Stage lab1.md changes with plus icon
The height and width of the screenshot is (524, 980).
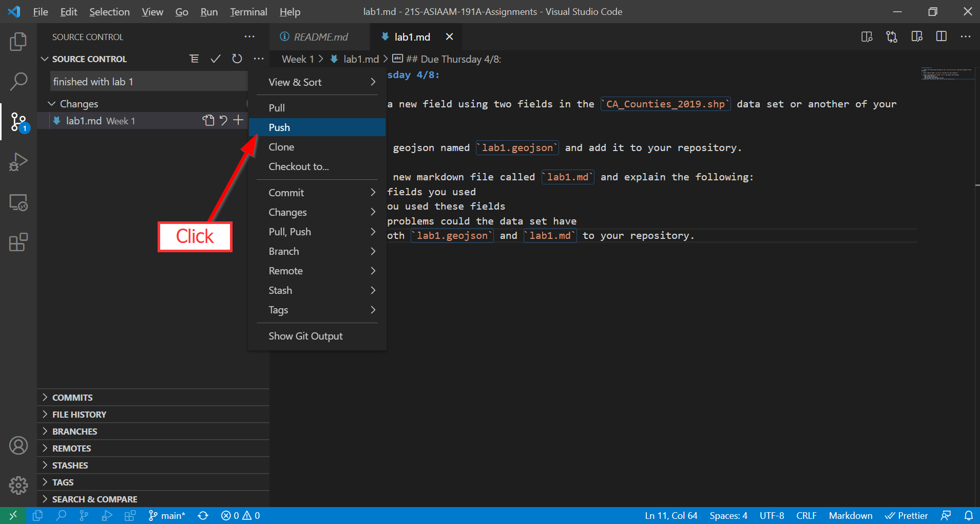(238, 120)
